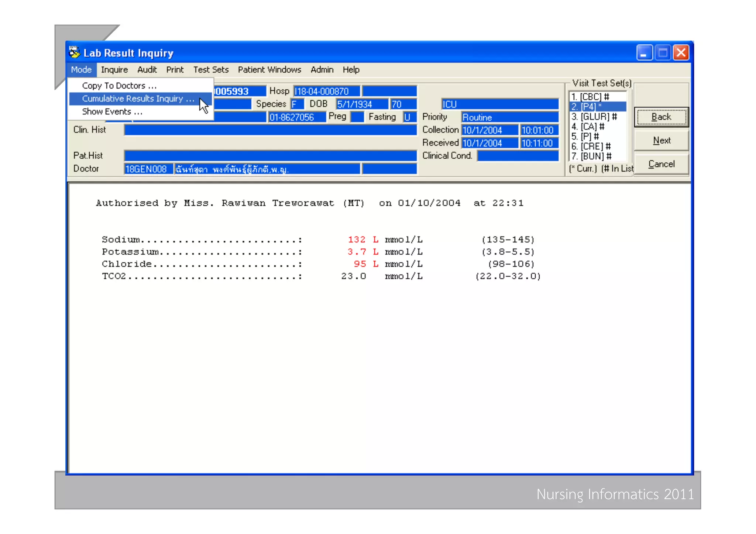
Task: Click the Clin. Hist input field
Action: click(270, 130)
